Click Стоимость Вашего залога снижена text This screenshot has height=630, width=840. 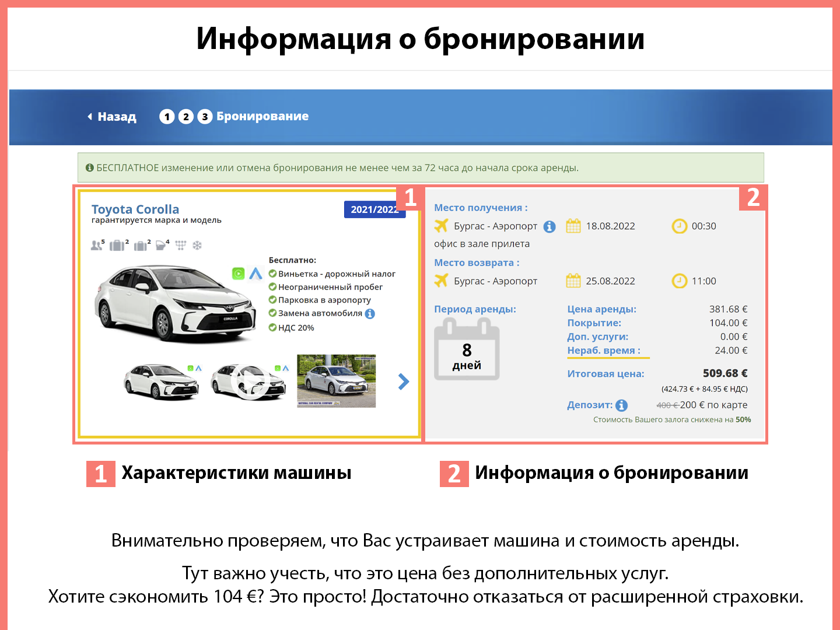(672, 419)
